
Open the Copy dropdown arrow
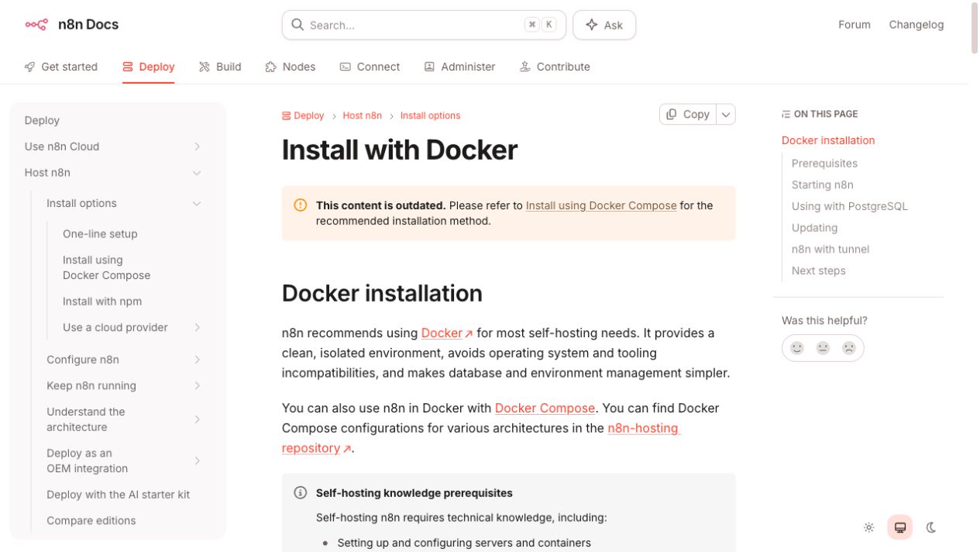click(726, 114)
